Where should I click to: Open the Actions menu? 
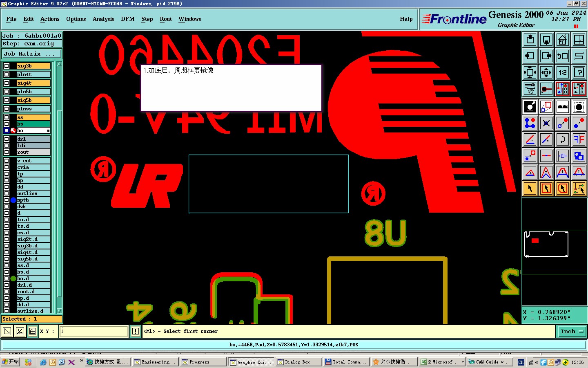(50, 19)
